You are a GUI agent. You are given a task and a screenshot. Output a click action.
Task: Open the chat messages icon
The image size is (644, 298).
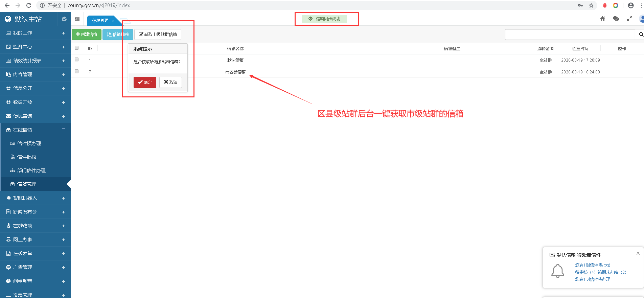coord(616,19)
